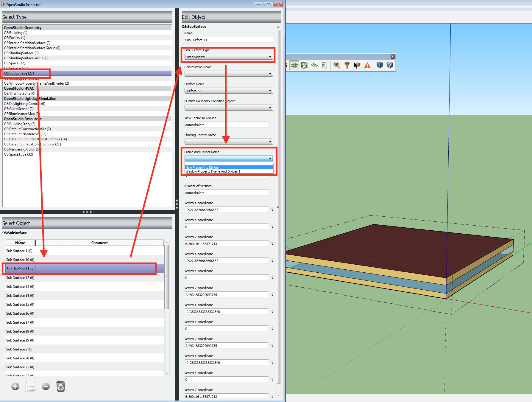
Task: Select OS:ShadingSurface (0) type
Action: (87, 53)
